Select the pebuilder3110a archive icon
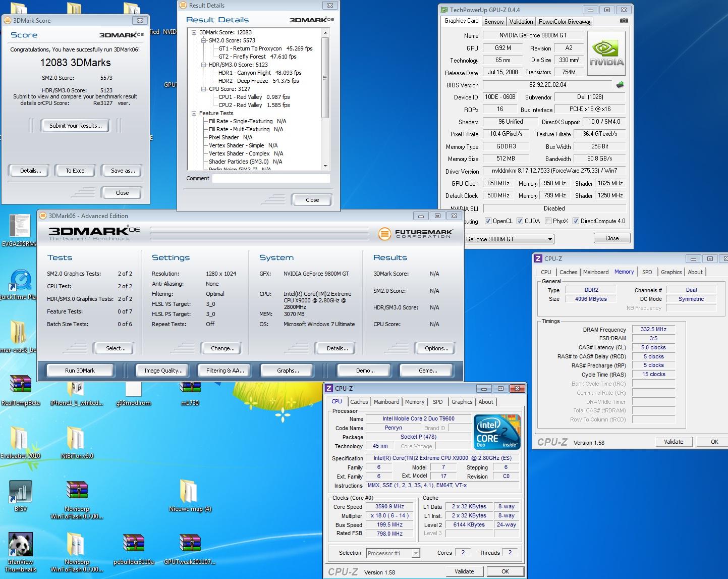The image size is (728, 579). click(x=133, y=544)
